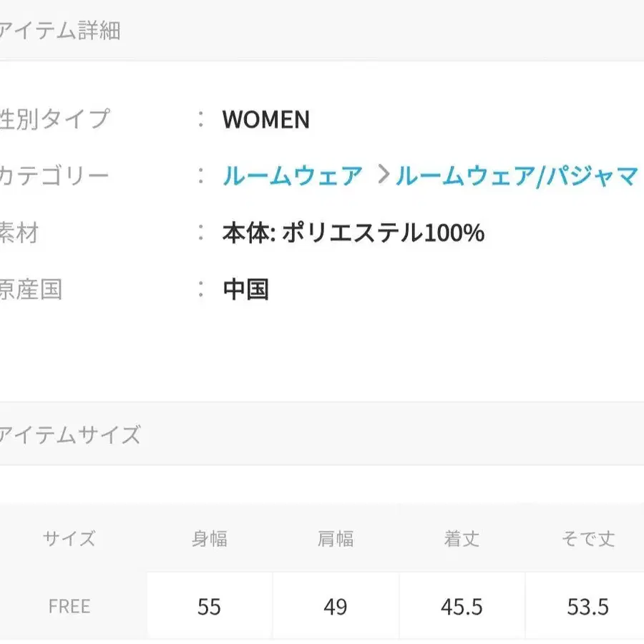Click the 45.5 length measurement cell
This screenshot has width=644, height=644.
(463, 605)
